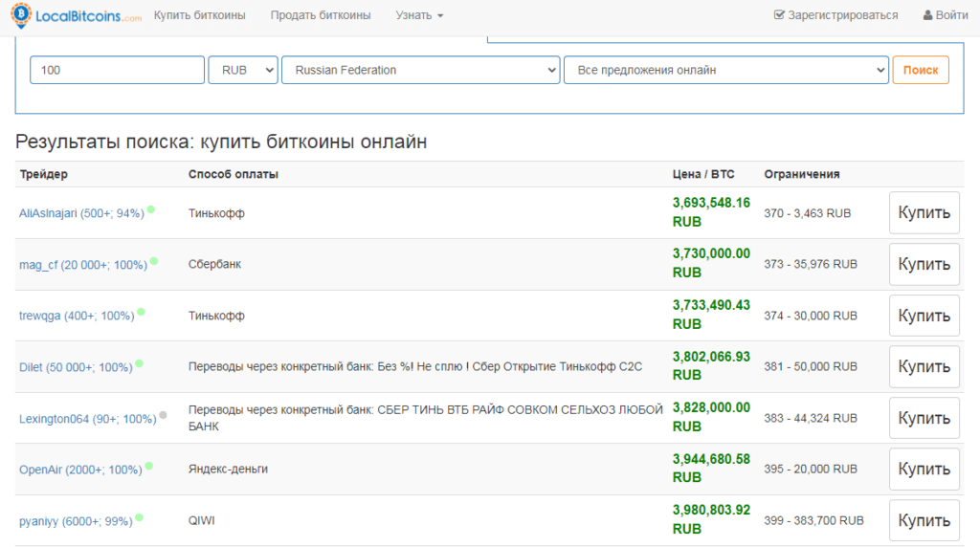Open trader mag_cf's profile
The image size is (980, 547).
83,265
